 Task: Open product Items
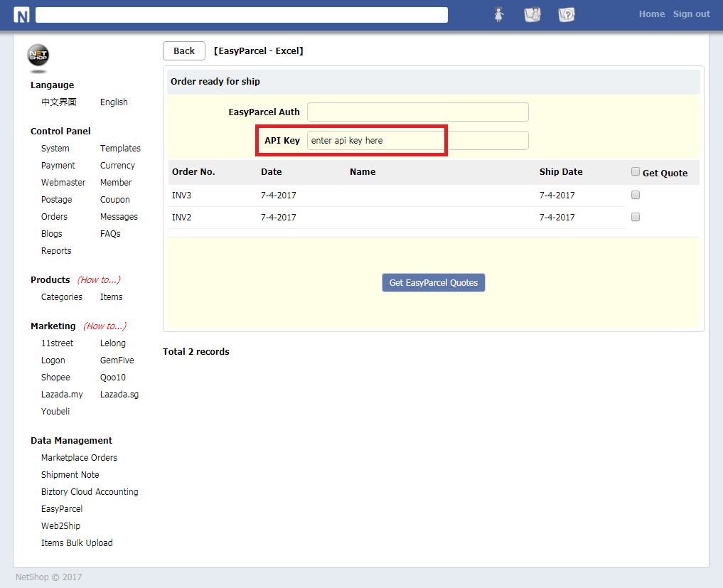(111, 296)
